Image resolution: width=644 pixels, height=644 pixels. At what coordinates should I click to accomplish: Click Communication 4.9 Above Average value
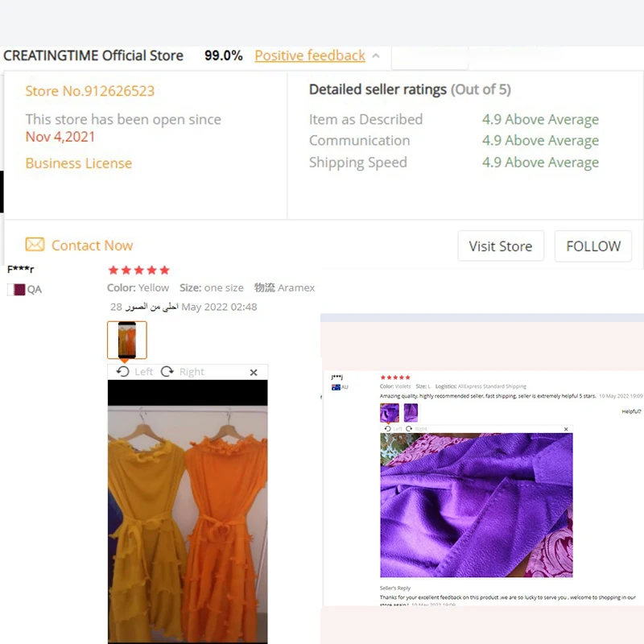[540, 140]
